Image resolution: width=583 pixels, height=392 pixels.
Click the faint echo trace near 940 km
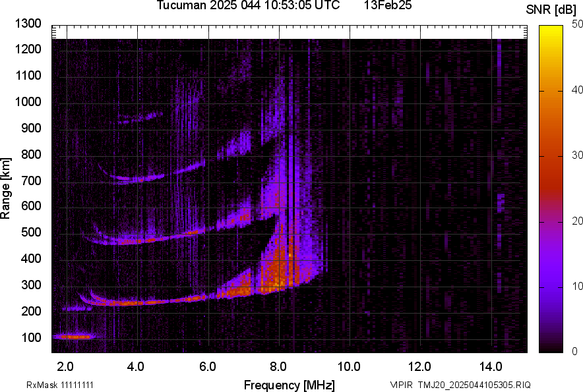click(x=140, y=119)
